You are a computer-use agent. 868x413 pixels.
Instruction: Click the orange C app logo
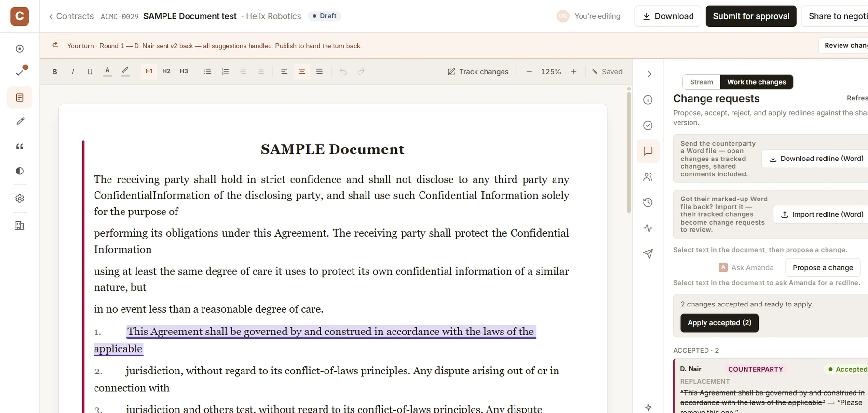[x=20, y=16]
